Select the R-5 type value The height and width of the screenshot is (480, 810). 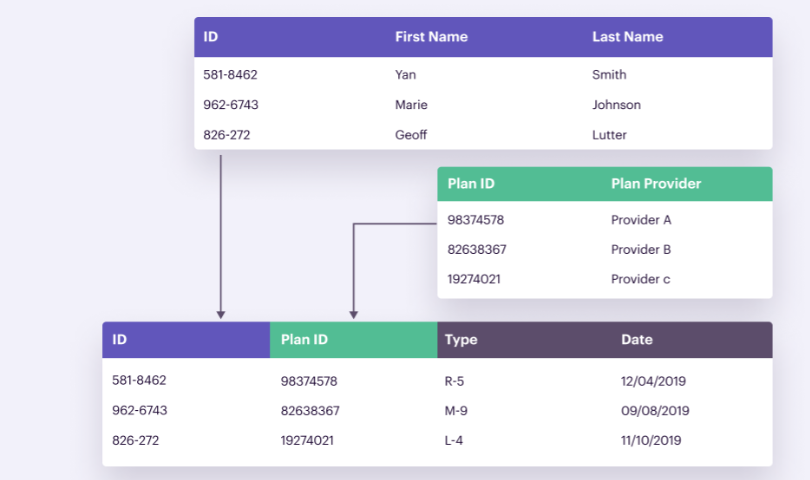click(x=454, y=381)
